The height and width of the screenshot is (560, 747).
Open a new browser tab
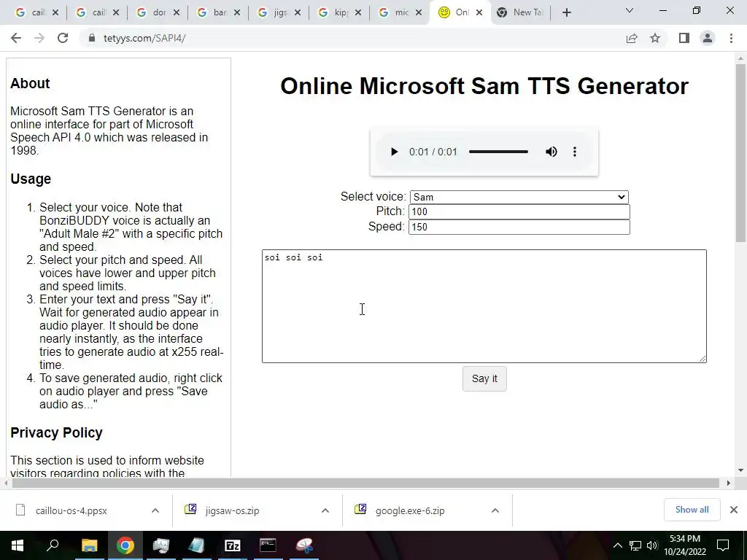pos(566,13)
